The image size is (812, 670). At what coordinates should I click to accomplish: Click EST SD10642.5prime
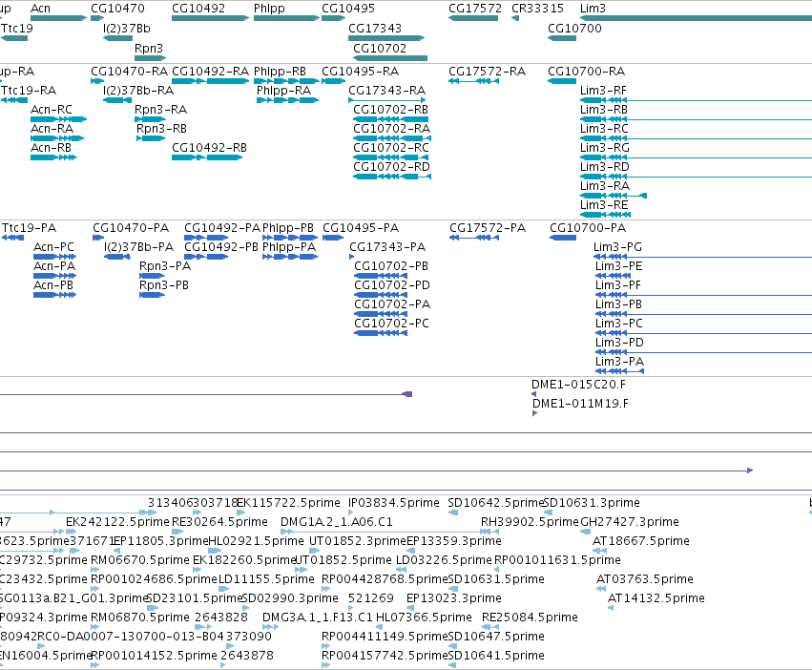(x=495, y=503)
